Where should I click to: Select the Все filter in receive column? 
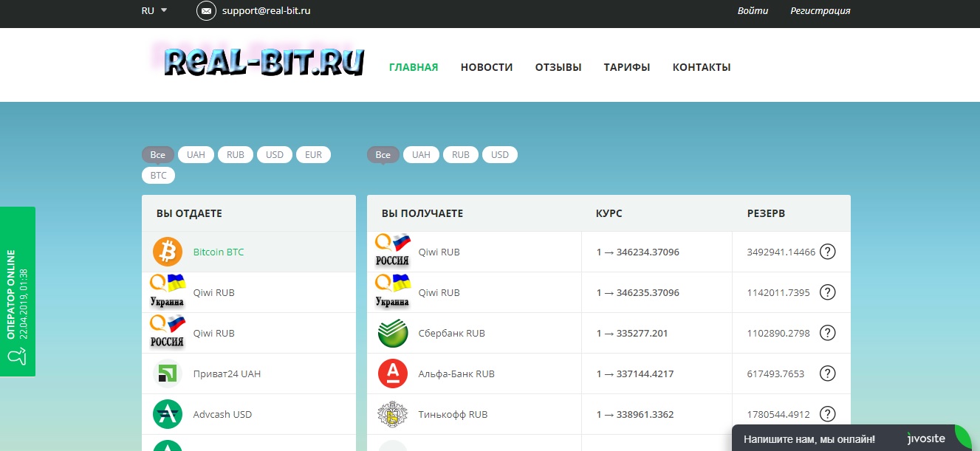coord(383,155)
